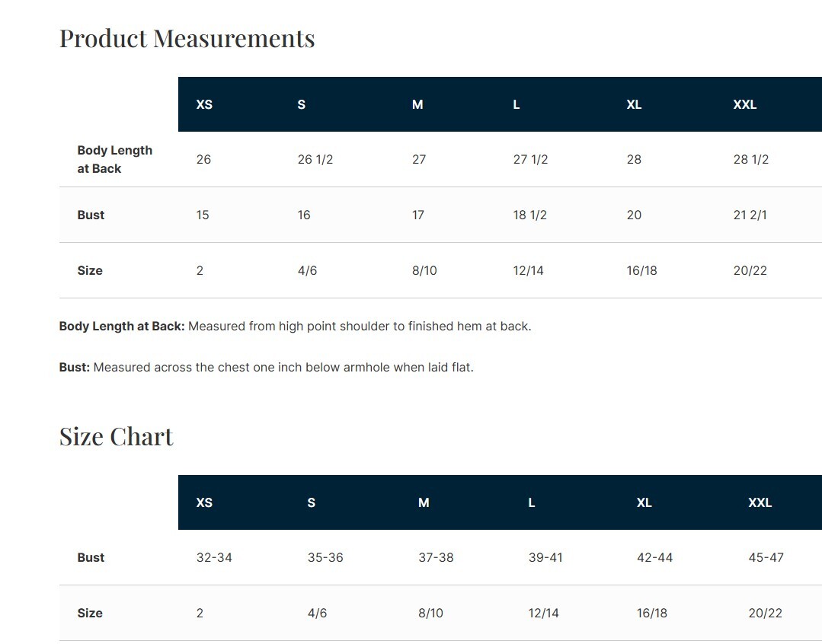Click bust value 15 for XS
The width and height of the screenshot is (822, 644).
[203, 215]
